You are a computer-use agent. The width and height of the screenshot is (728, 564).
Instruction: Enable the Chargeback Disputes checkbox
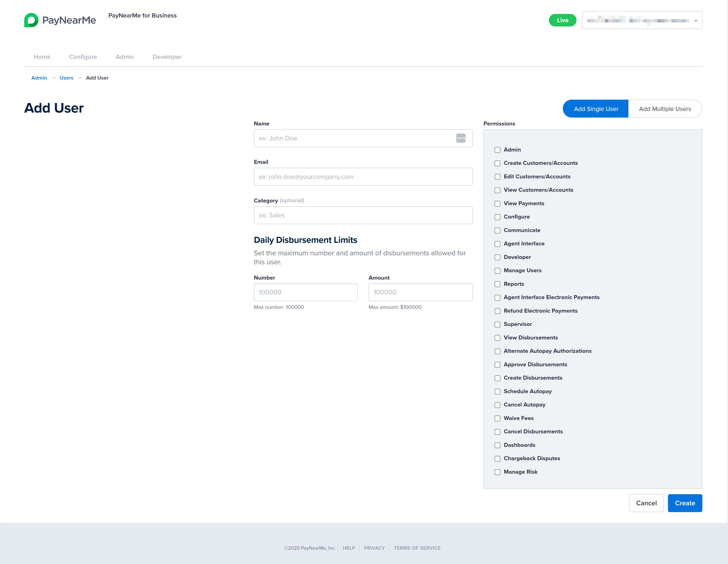point(497,459)
